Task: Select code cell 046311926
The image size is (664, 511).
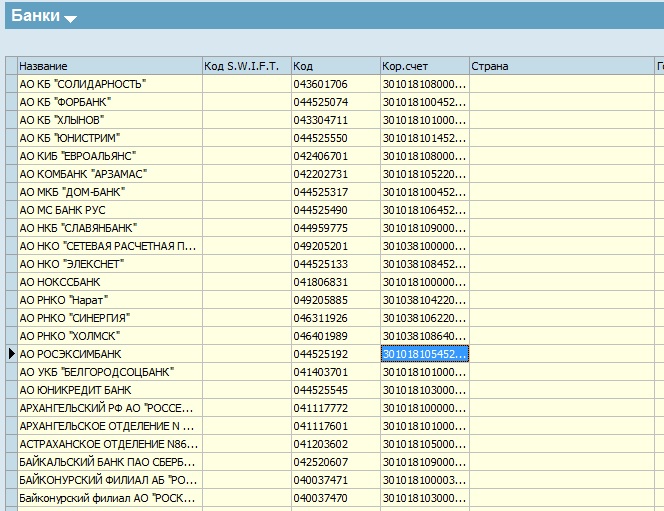Action: [x=336, y=318]
